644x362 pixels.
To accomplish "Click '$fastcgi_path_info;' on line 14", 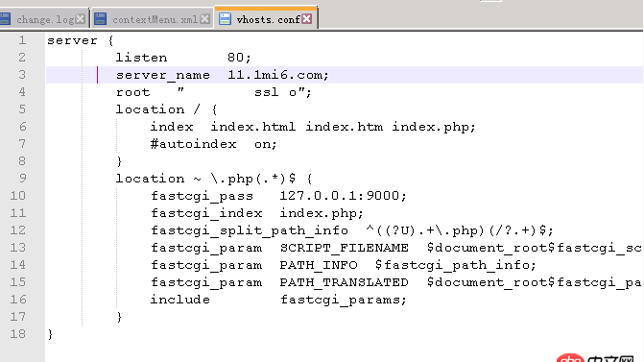I will (x=456, y=265).
